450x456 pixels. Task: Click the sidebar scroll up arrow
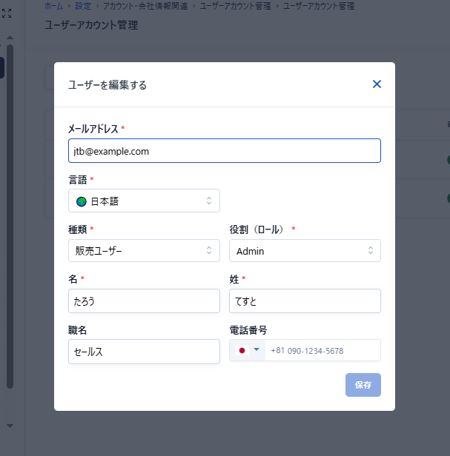pos(10,37)
